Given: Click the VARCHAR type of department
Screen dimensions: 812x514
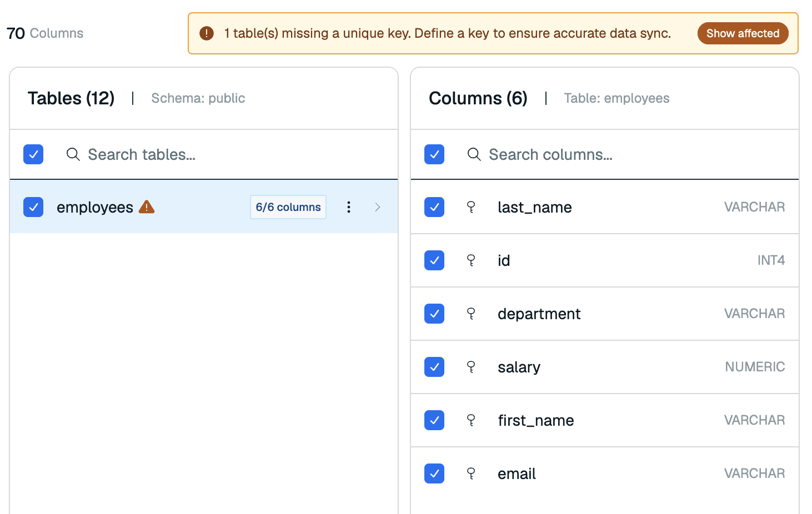Looking at the screenshot, I should click(754, 314).
